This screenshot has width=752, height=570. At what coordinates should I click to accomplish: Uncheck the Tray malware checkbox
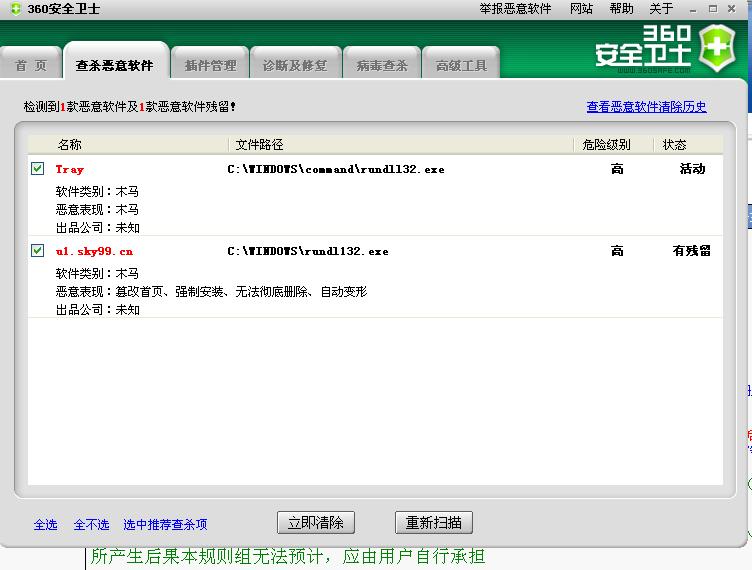(x=37, y=168)
